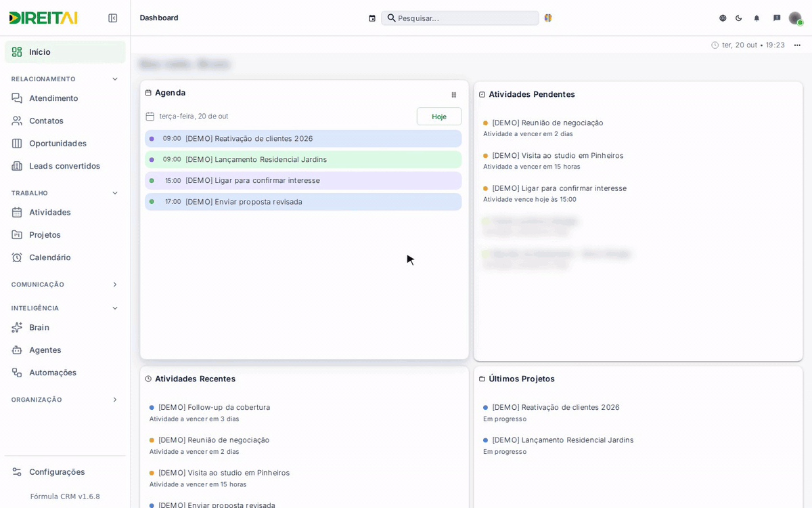Click the Configurações sliders icon
The image size is (812, 508).
(17, 472)
